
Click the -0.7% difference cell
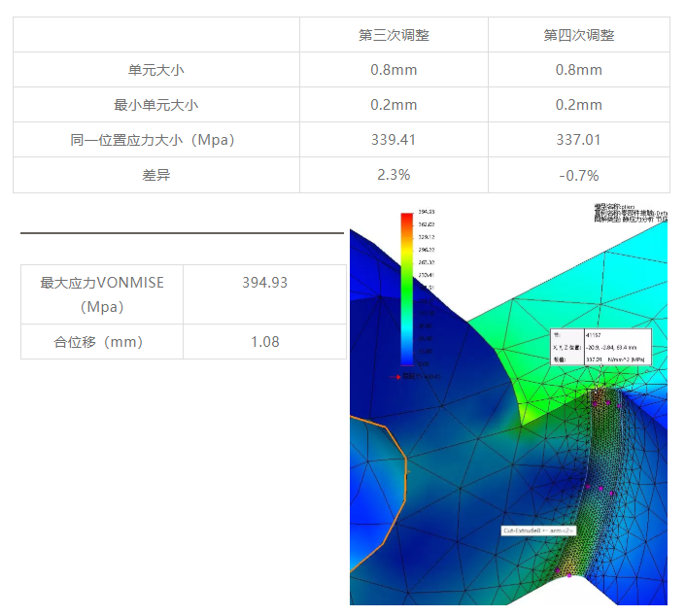[x=578, y=175]
